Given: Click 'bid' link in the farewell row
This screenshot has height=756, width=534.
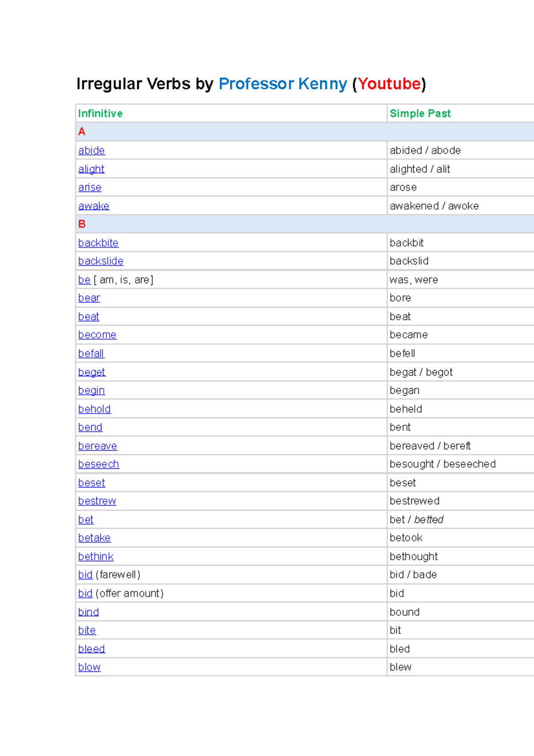Looking at the screenshot, I should 85,575.
